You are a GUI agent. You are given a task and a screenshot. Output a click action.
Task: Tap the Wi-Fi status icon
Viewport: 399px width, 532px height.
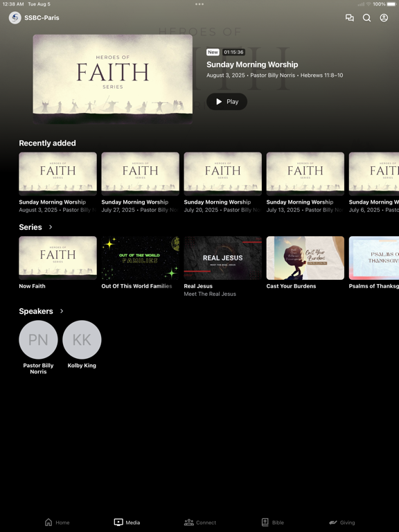click(x=369, y=4)
